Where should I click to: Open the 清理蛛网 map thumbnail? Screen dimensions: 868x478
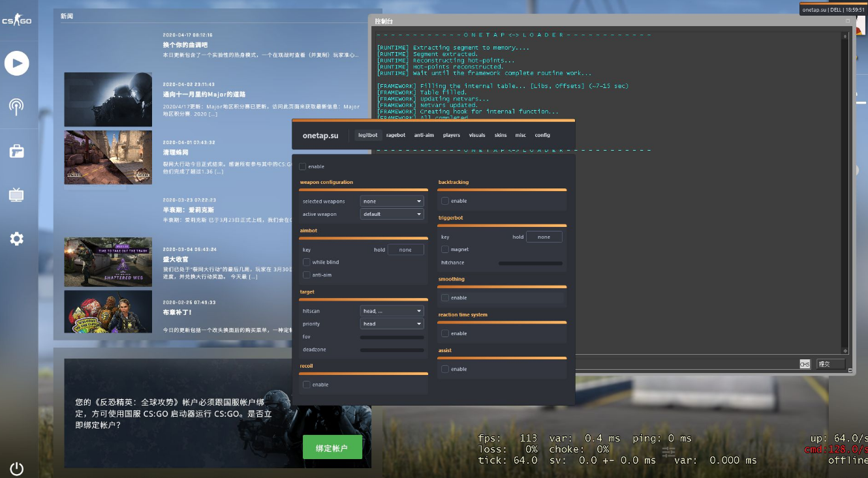(x=108, y=157)
